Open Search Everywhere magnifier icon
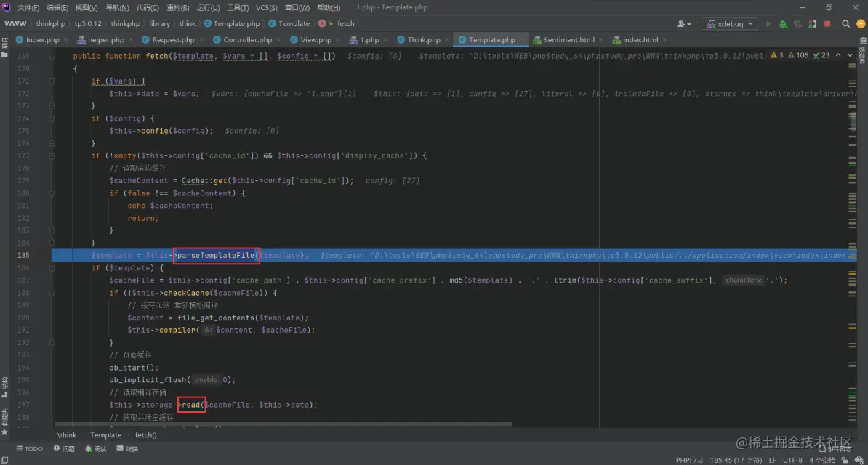868x465 pixels. (x=846, y=24)
